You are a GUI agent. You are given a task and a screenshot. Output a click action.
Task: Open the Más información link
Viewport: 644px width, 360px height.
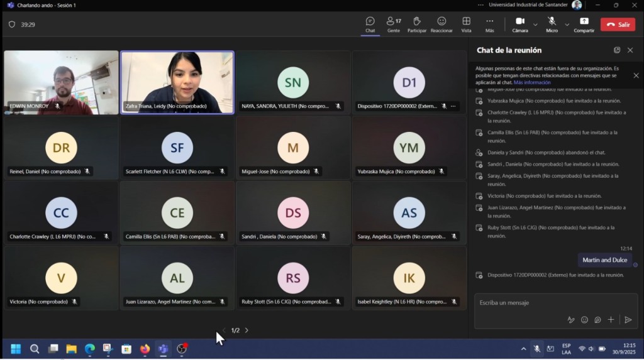pyautogui.click(x=531, y=82)
